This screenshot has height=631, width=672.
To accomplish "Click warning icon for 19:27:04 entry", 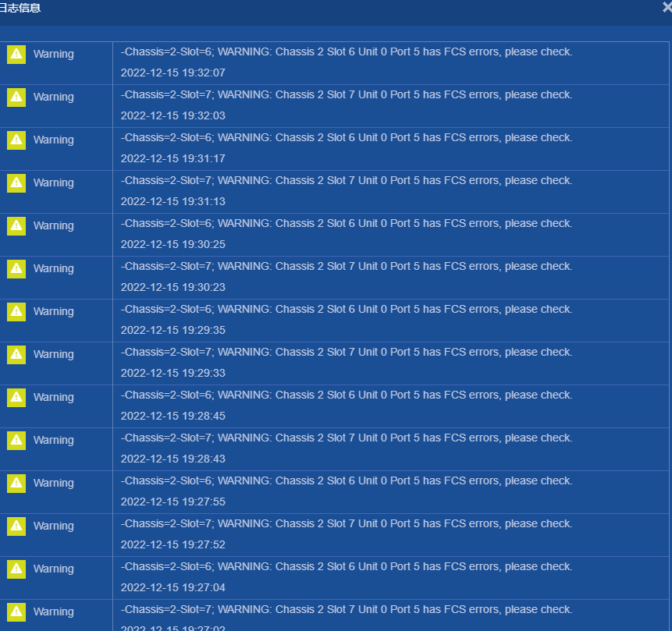I will (16, 569).
